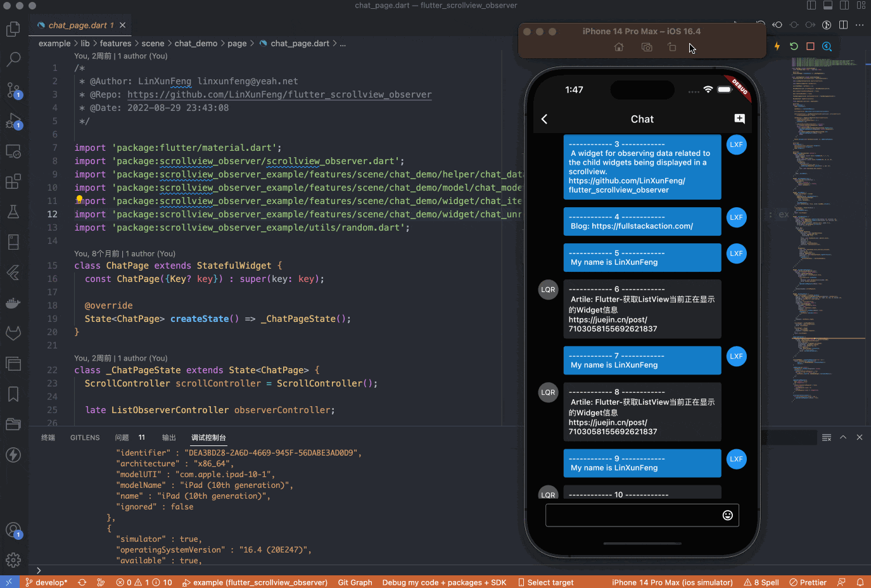Restart the debug session

[794, 46]
